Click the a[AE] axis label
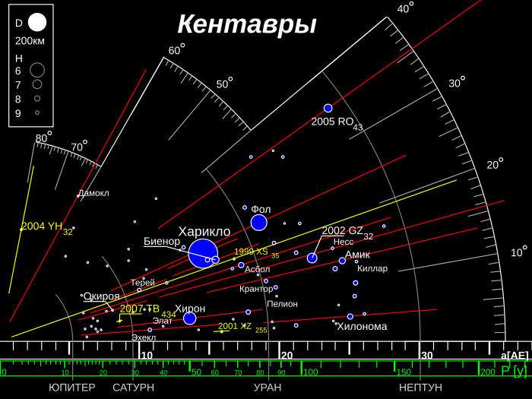The image size is (532, 399). [515, 356]
